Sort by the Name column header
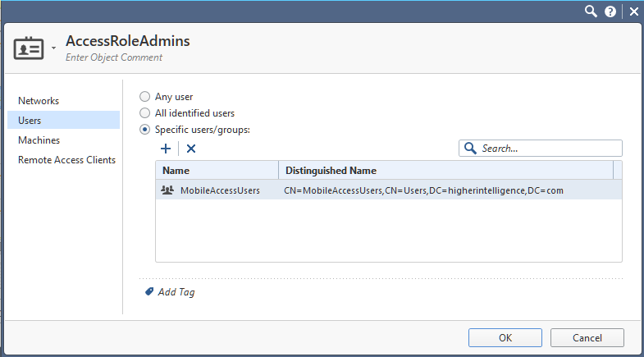Screen dimensions: 644x357 [x=217, y=170]
